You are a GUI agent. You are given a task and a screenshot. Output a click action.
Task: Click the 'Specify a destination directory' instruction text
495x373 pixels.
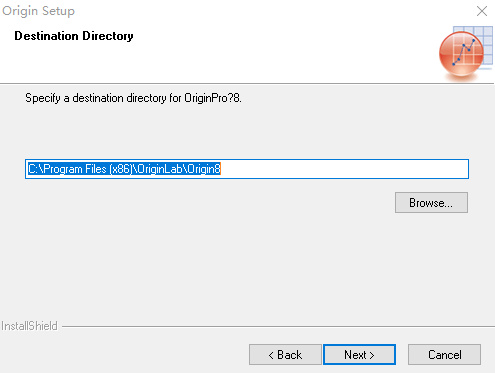[x=133, y=98]
